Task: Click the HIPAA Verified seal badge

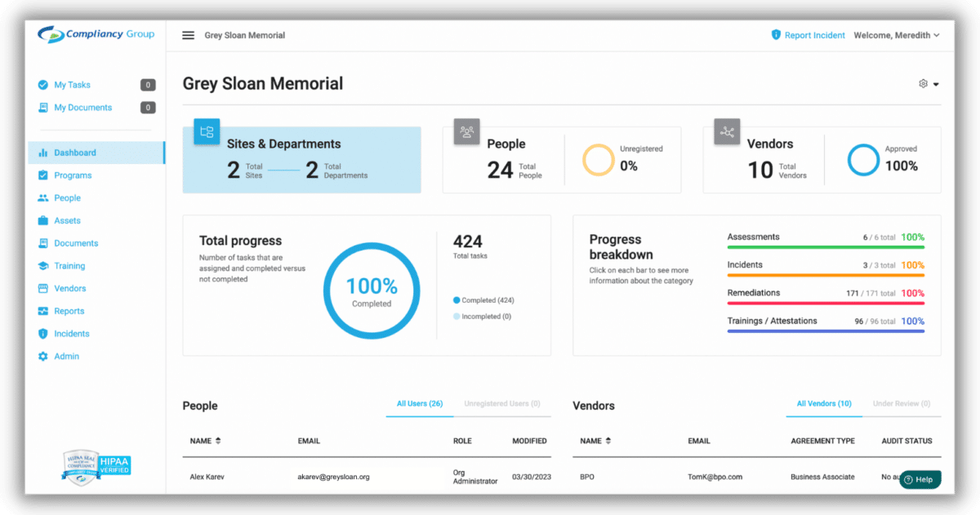Action: [x=97, y=467]
